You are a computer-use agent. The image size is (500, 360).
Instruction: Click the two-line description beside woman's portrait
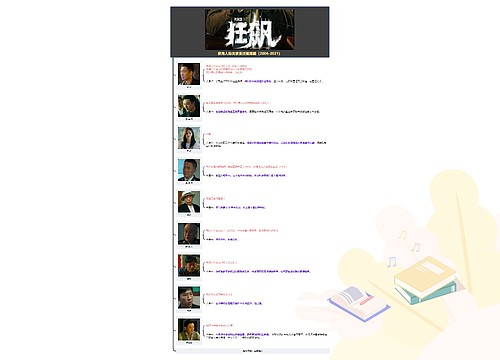(266, 144)
